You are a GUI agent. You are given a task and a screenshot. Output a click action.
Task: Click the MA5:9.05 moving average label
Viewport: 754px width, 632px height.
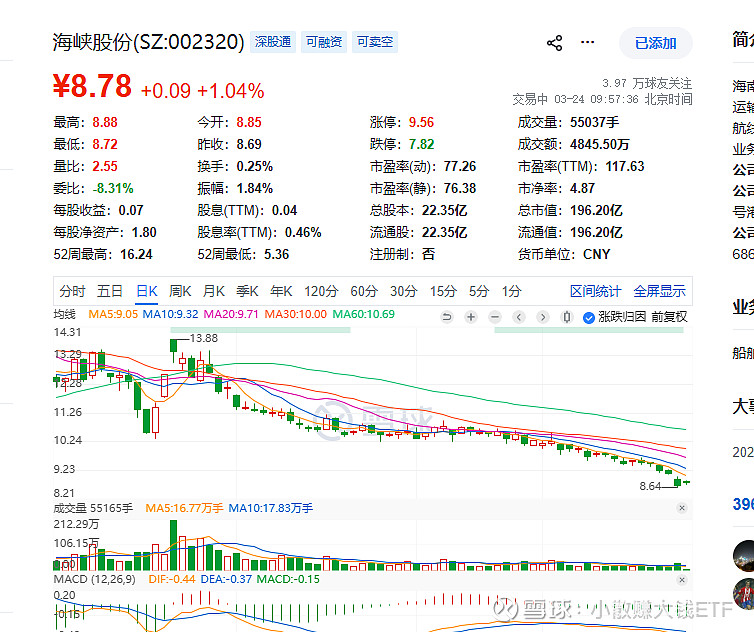(x=113, y=315)
